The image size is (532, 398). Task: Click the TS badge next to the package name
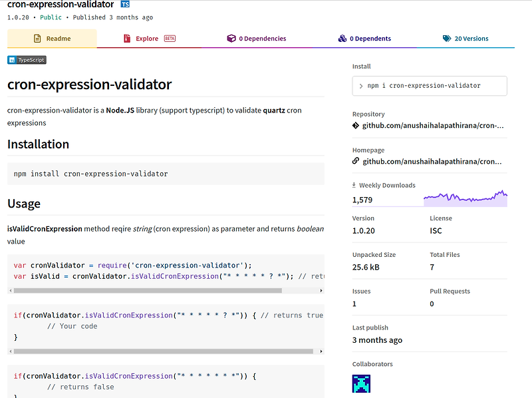click(x=124, y=5)
